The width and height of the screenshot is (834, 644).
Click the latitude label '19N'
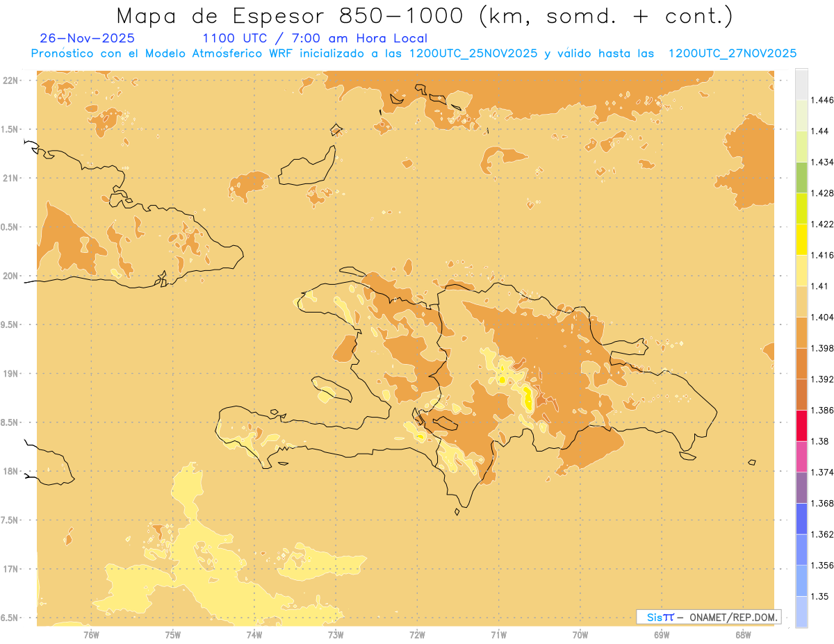10,373
